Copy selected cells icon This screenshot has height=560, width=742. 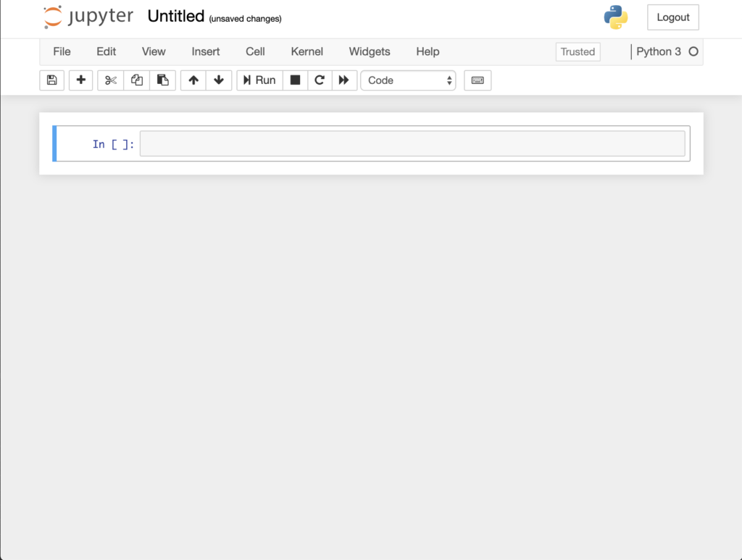(x=137, y=80)
